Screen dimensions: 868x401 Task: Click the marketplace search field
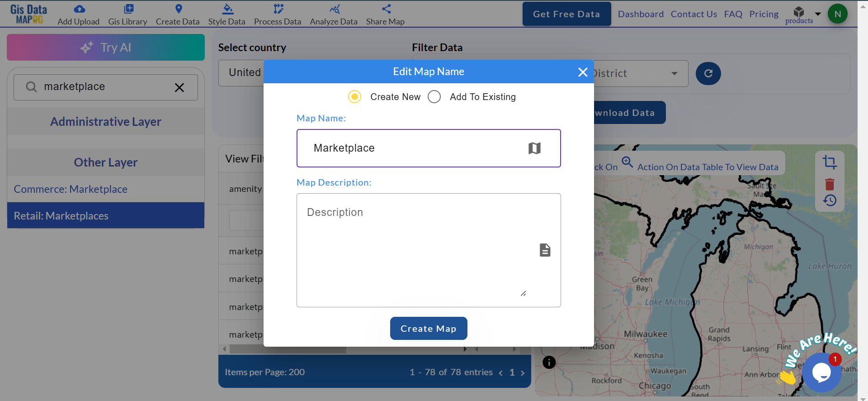[106, 87]
